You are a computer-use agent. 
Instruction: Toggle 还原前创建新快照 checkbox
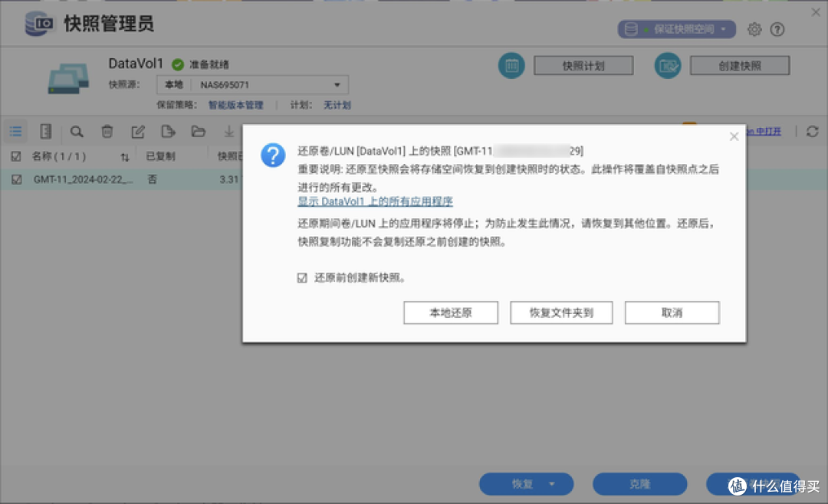point(302,277)
